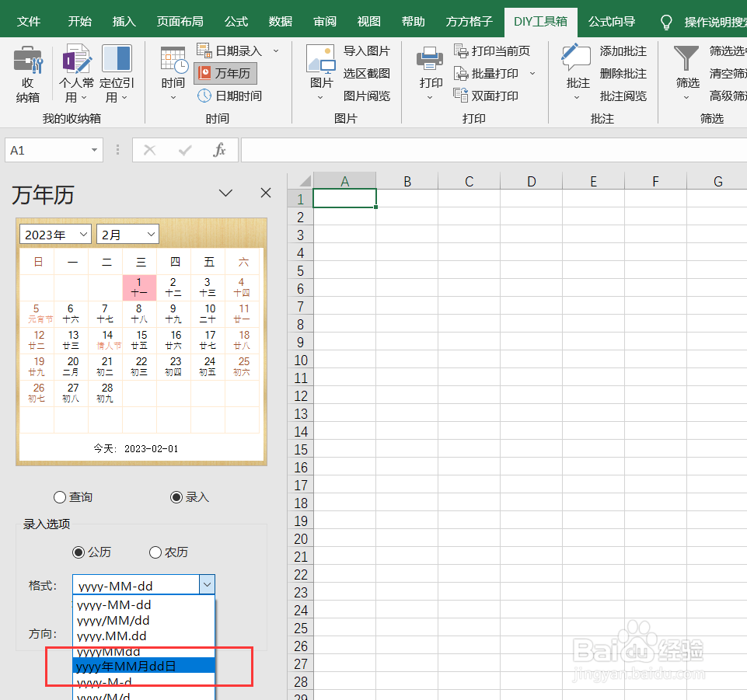Switch to the 公式 tab

tap(236, 22)
